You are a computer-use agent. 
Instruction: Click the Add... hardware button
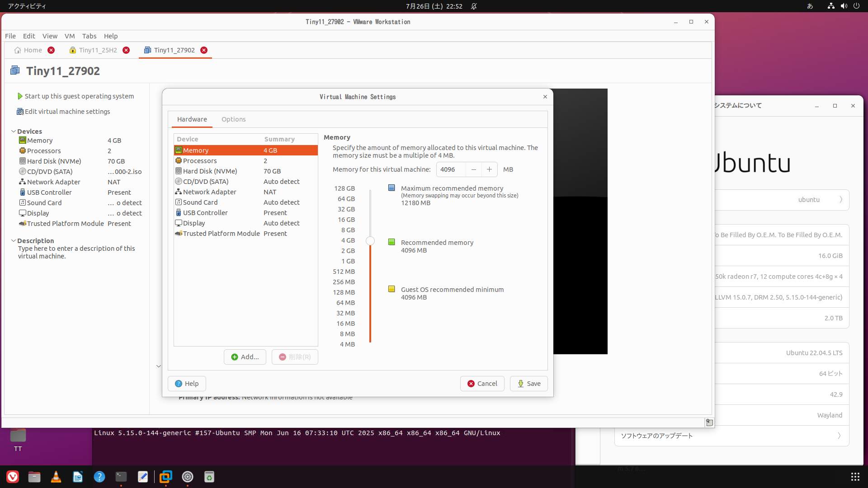pos(245,357)
